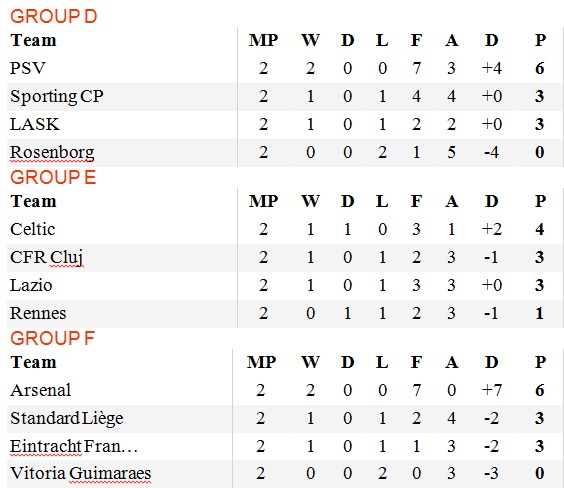This screenshot has width=564, height=488.
Task: Select Arsenal's +7 goal difference cell
Action: (492, 390)
